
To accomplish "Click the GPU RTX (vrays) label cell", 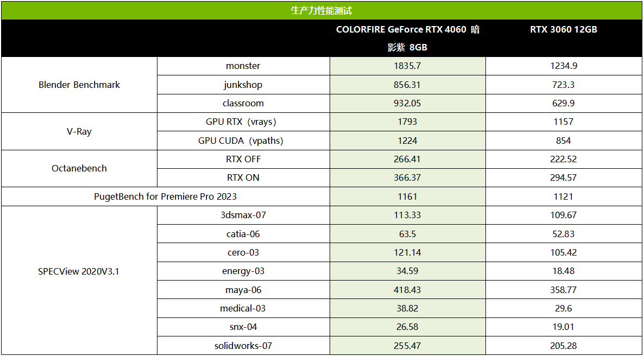I will (243, 122).
